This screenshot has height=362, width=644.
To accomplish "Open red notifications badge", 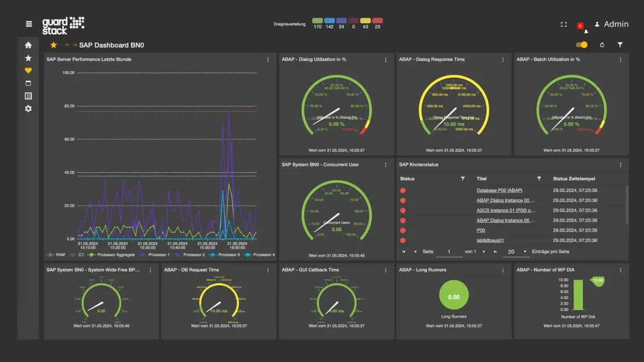I will point(580,26).
